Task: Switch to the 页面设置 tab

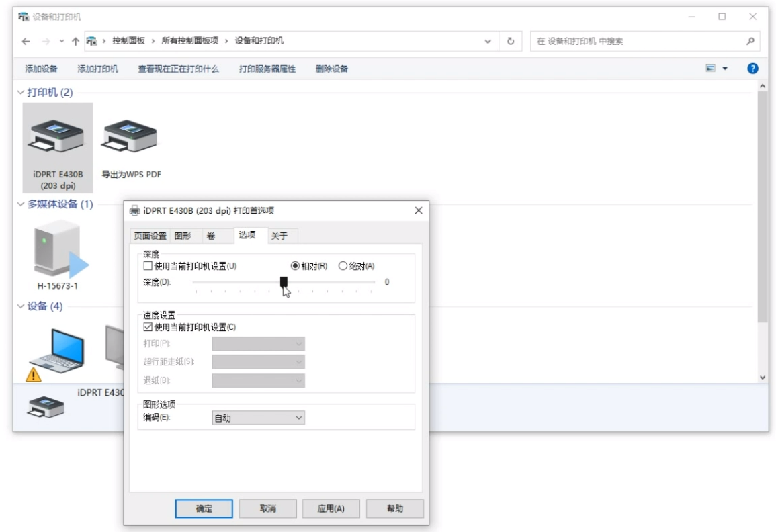Action: pyautogui.click(x=150, y=236)
